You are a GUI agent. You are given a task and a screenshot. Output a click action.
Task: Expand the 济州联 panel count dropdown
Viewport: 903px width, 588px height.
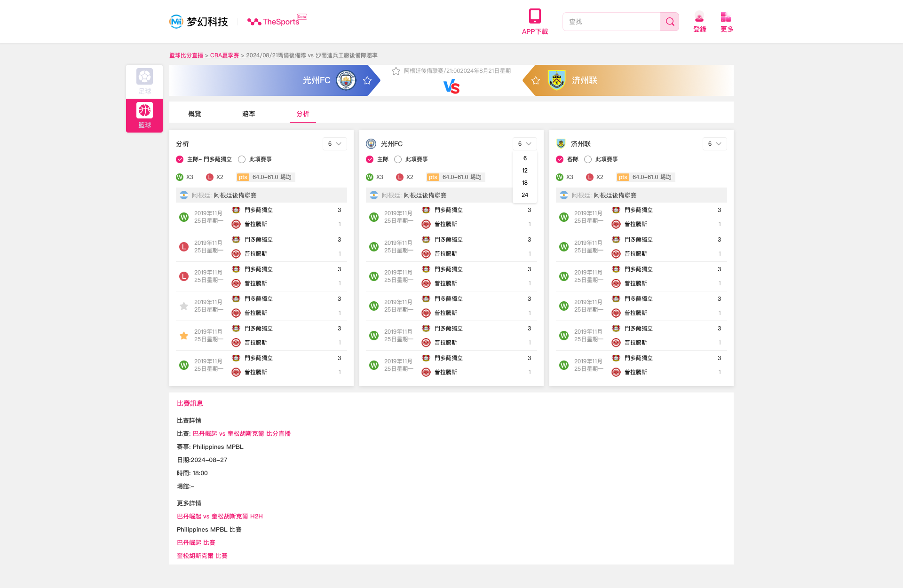tap(714, 144)
